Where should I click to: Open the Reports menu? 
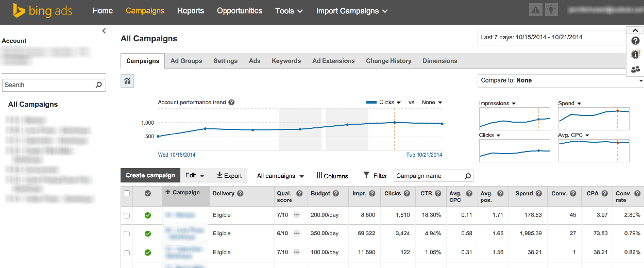(191, 10)
